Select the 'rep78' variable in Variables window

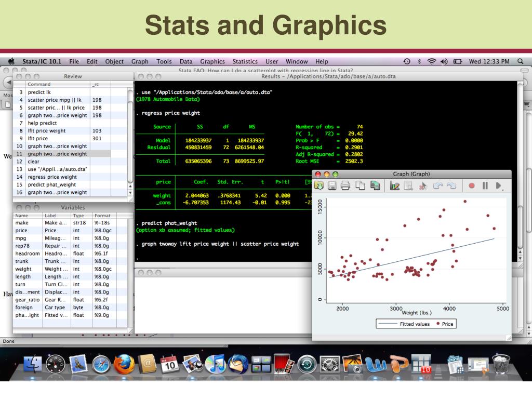[70, 246]
